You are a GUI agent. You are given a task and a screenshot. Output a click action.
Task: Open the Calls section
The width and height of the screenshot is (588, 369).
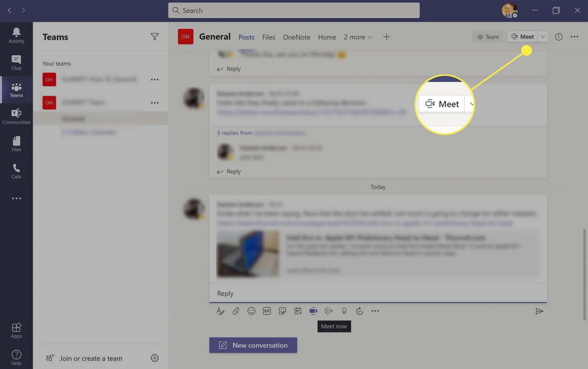coord(16,171)
